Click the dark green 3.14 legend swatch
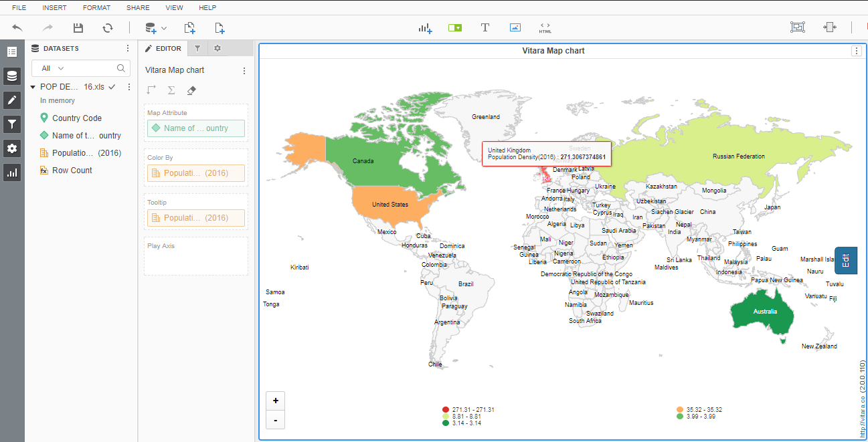 [x=446, y=423]
